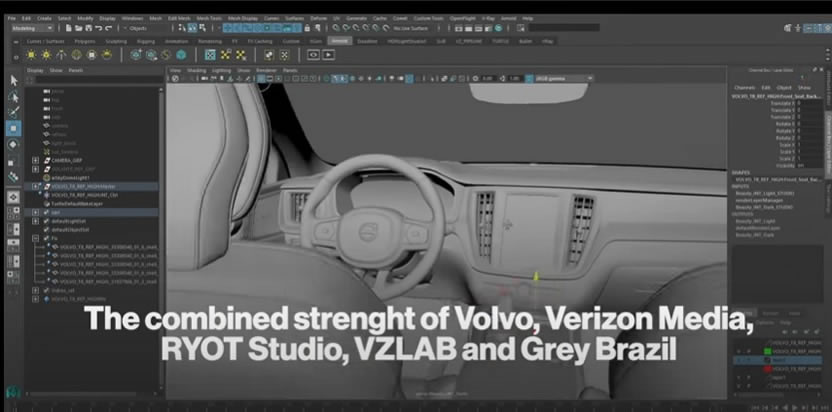
Task: Click the teal round render icon in status line
Action: point(498,28)
